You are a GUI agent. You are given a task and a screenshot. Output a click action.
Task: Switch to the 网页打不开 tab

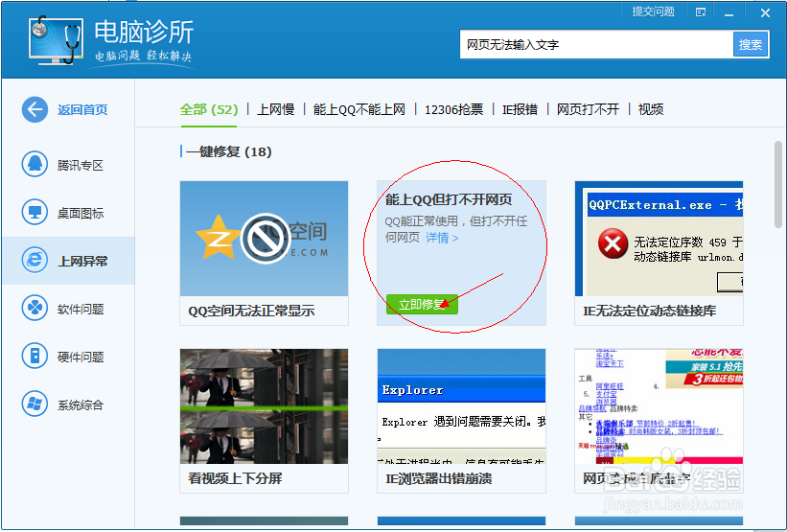(588, 109)
